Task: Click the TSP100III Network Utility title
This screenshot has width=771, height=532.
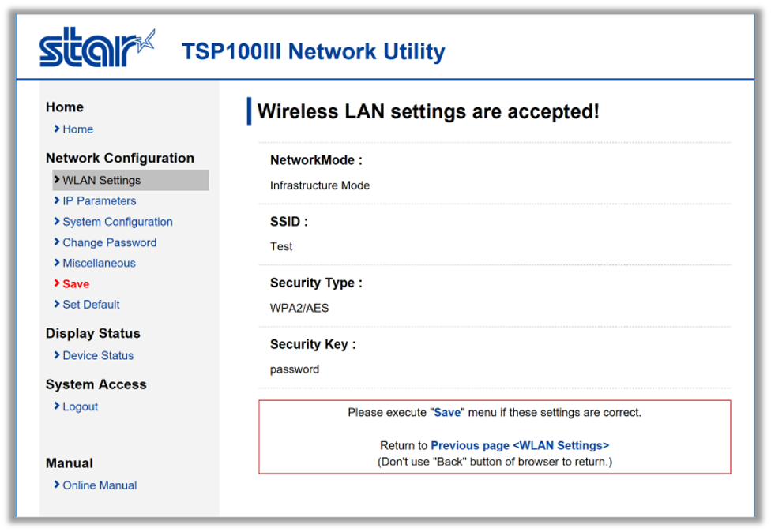Action: [x=313, y=52]
